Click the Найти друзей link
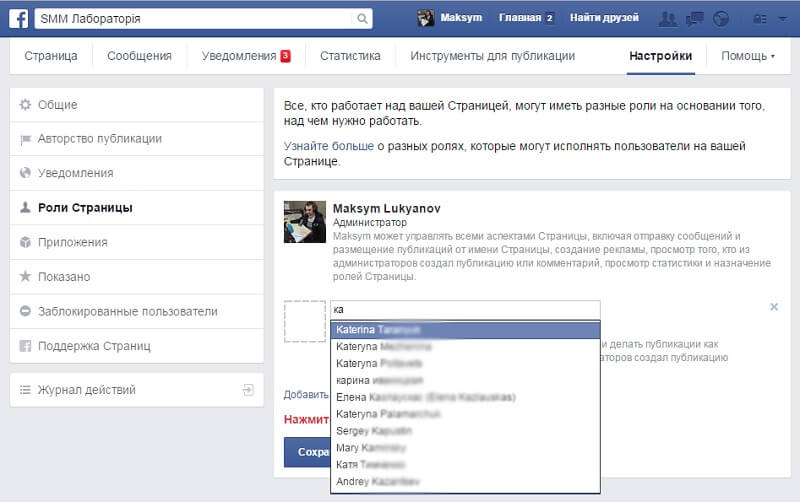 tap(603, 18)
